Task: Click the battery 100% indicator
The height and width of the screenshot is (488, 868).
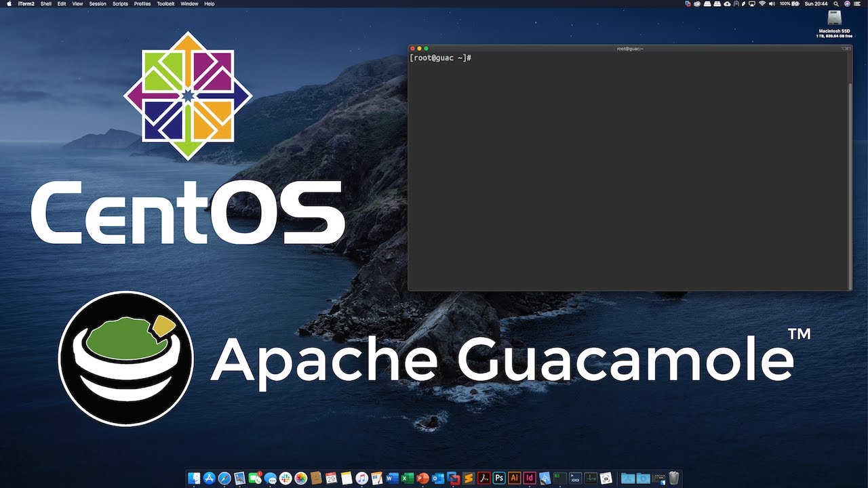Action: pos(789,3)
